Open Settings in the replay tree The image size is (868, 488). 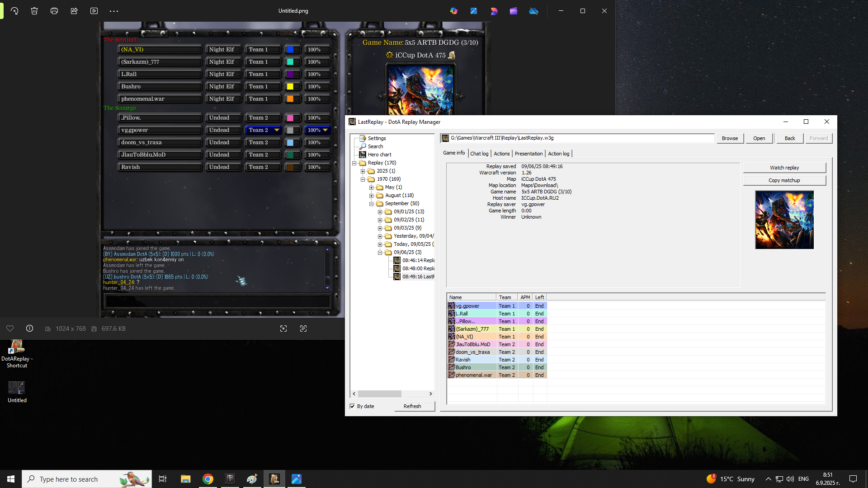point(377,138)
